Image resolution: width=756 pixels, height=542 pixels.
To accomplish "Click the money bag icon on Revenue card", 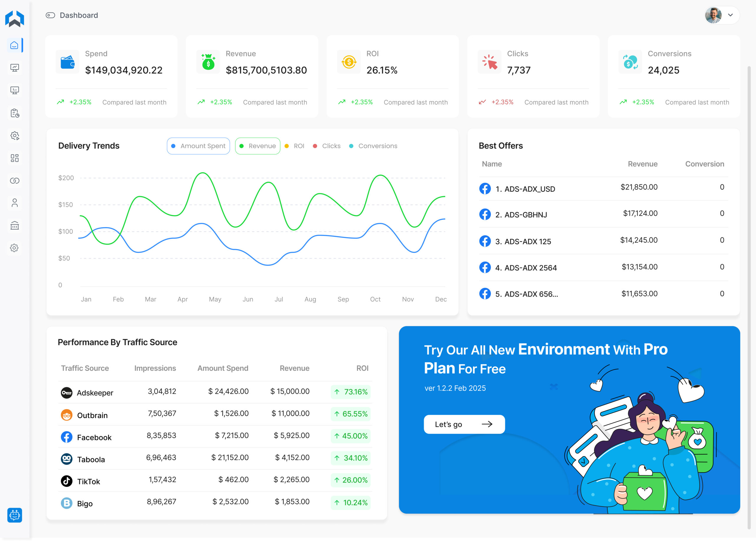I will 208,62.
